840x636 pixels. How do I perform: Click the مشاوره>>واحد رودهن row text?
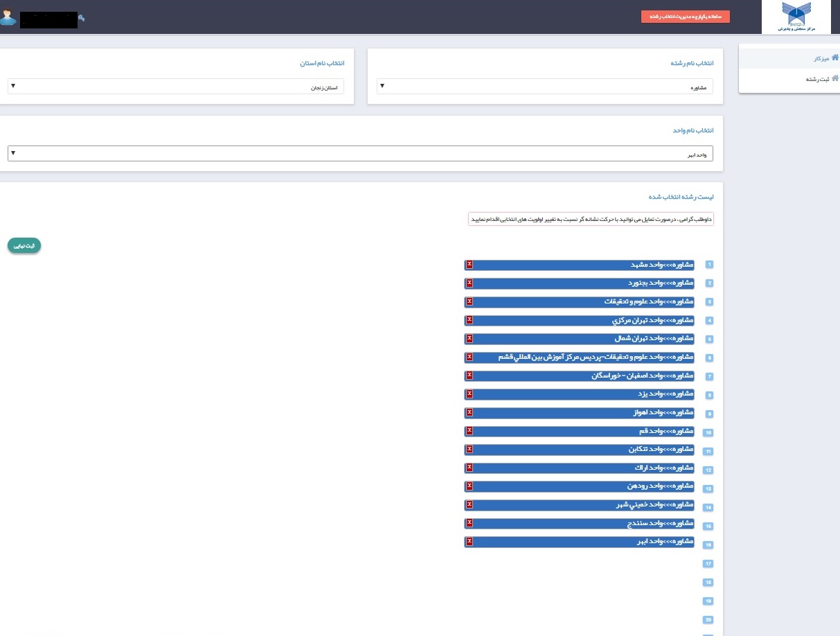pyautogui.click(x=661, y=486)
